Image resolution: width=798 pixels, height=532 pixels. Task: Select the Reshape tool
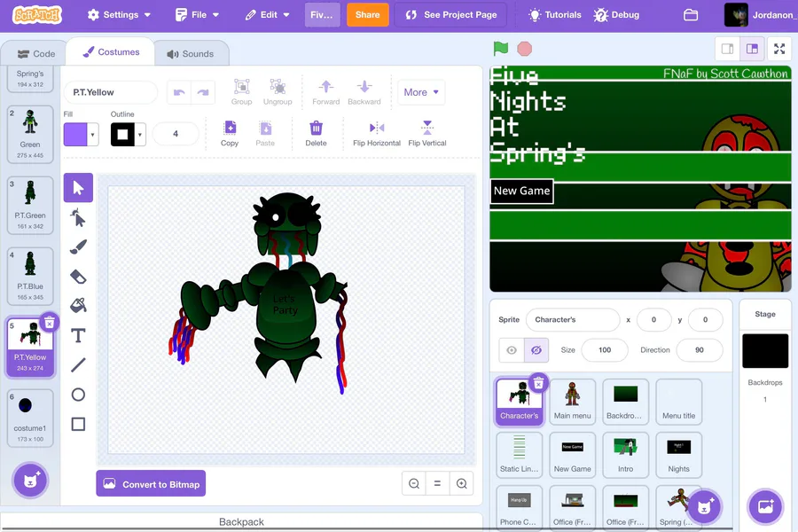[x=78, y=218]
